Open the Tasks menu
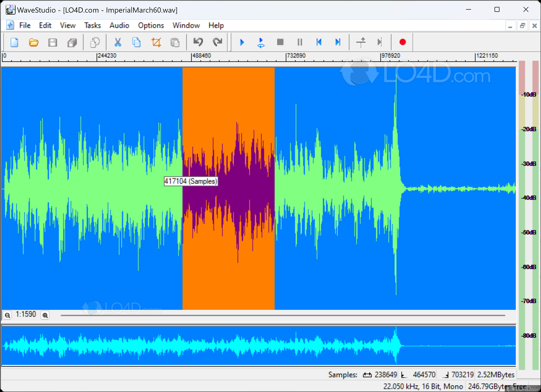The image size is (541, 392). (x=92, y=25)
